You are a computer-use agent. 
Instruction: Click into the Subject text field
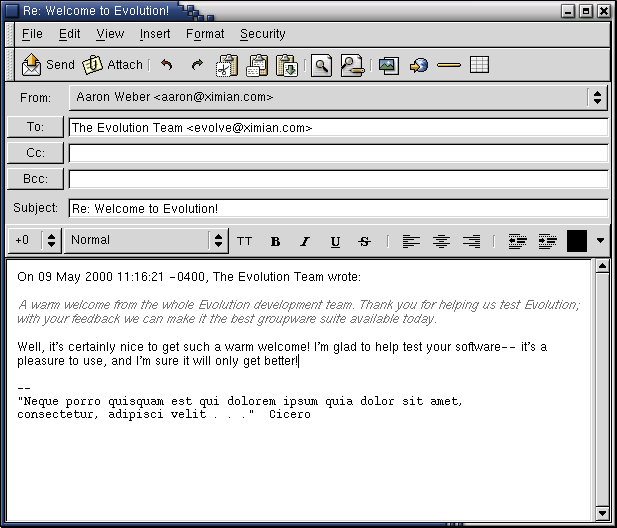338,209
